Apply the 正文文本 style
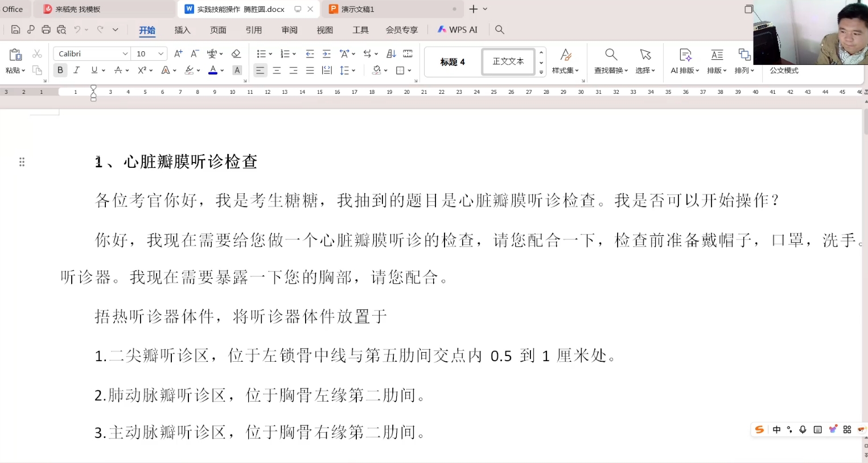The width and height of the screenshot is (868, 463). coord(508,61)
